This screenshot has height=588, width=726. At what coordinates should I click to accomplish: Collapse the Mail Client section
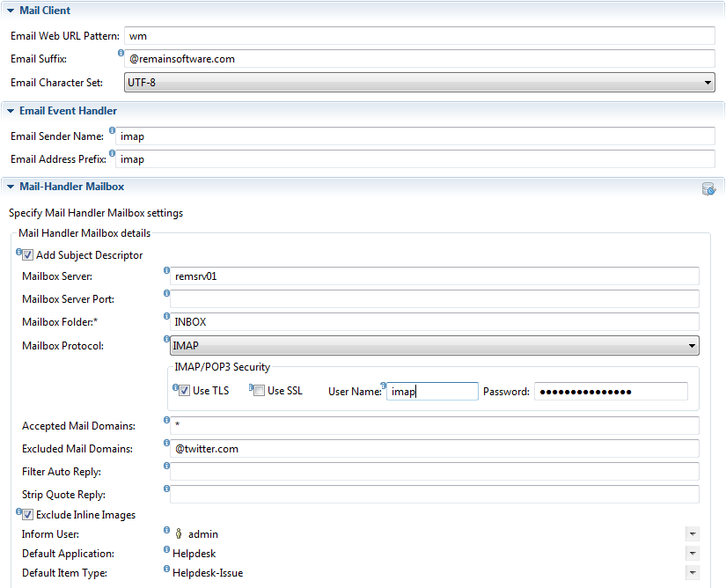click(11, 11)
